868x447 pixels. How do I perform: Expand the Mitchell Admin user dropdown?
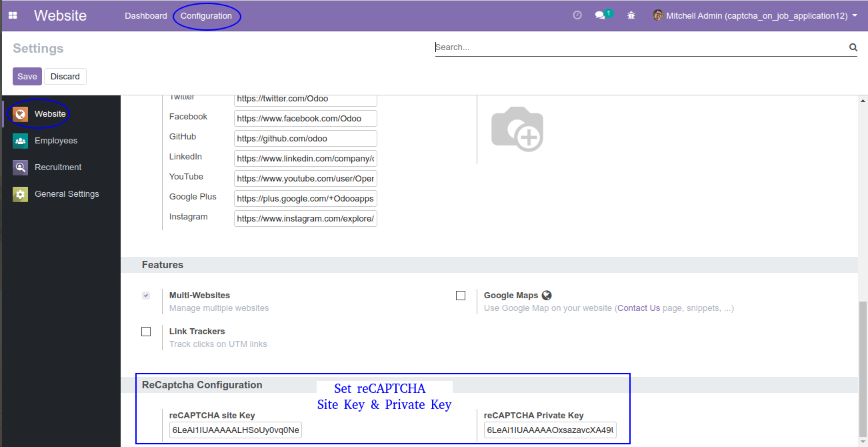755,15
